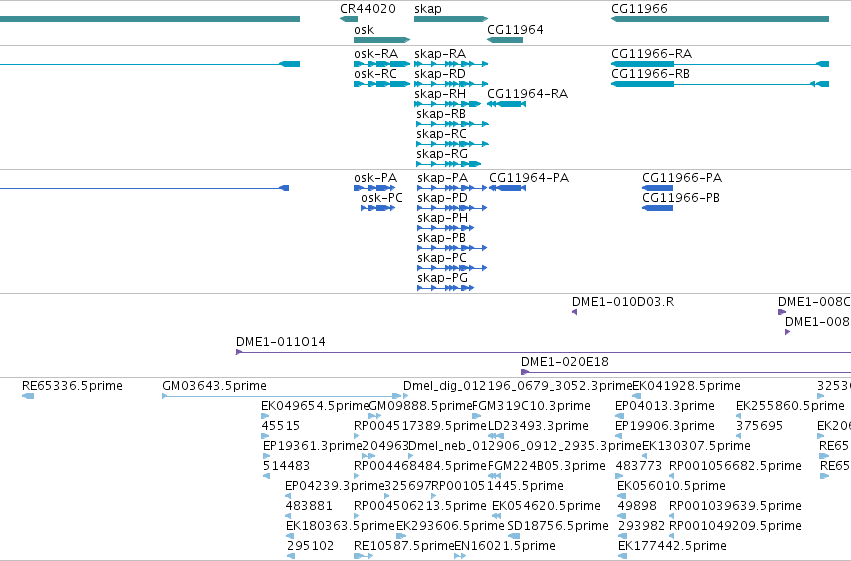Open the osk-RA transcript label
Image resolution: width=851 pixels, height=561 pixels.
tap(376, 54)
